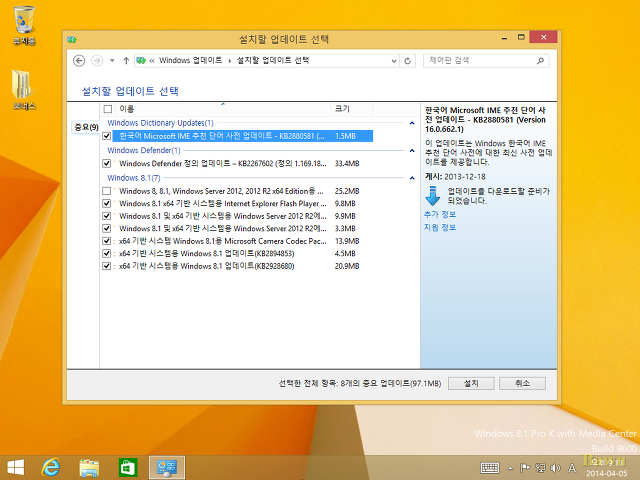Toggle the IME input mode A indicator

point(572,468)
